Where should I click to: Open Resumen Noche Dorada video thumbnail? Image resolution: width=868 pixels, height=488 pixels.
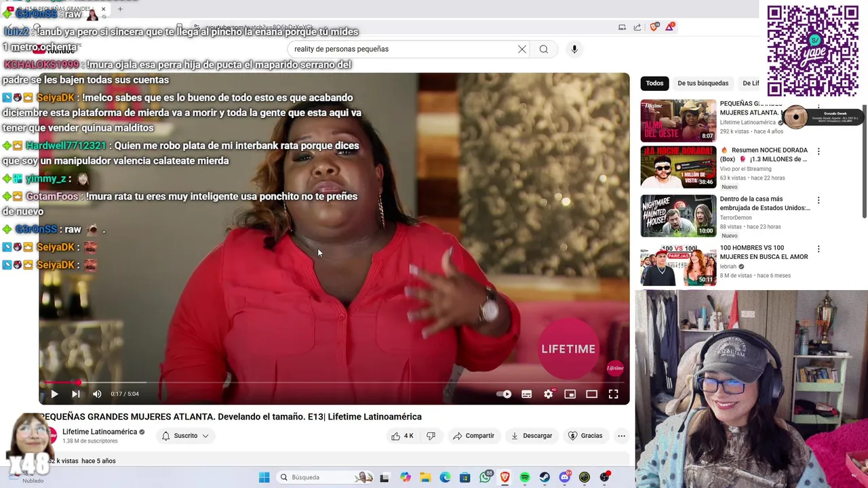click(678, 167)
